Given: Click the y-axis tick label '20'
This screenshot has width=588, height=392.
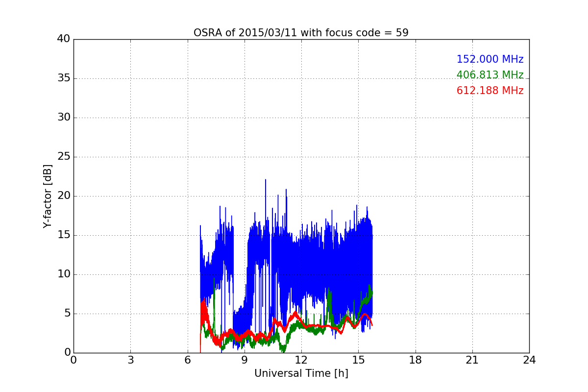Looking at the screenshot, I should 64,196.
